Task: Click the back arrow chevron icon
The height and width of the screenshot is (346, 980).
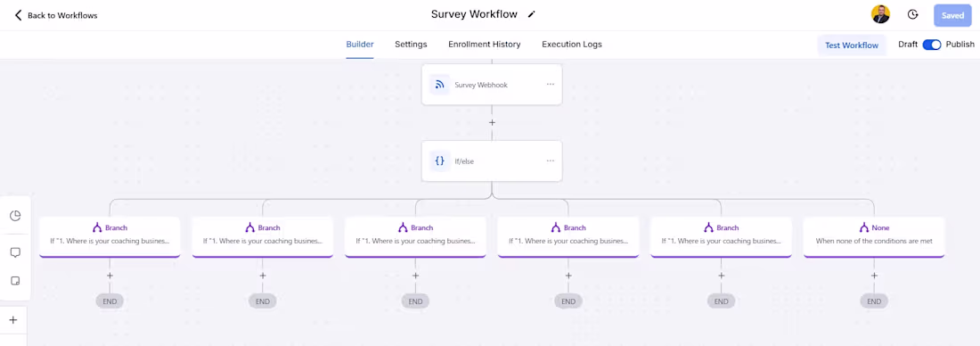Action: (18, 15)
